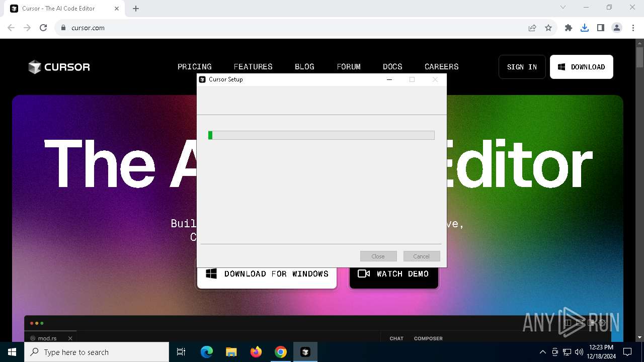The height and width of the screenshot is (362, 644).
Task: Show hidden system tray icons
Action: [x=542, y=352]
